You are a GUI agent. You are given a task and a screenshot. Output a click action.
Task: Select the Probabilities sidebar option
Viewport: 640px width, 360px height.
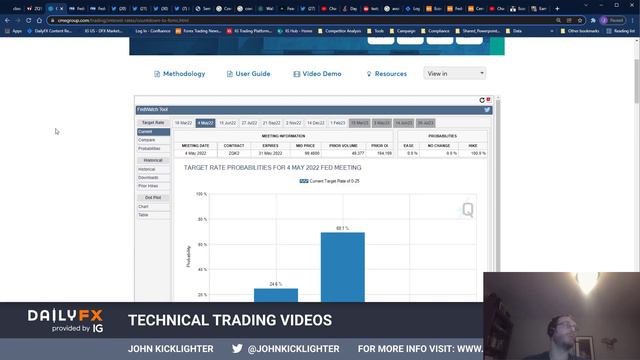click(x=153, y=149)
